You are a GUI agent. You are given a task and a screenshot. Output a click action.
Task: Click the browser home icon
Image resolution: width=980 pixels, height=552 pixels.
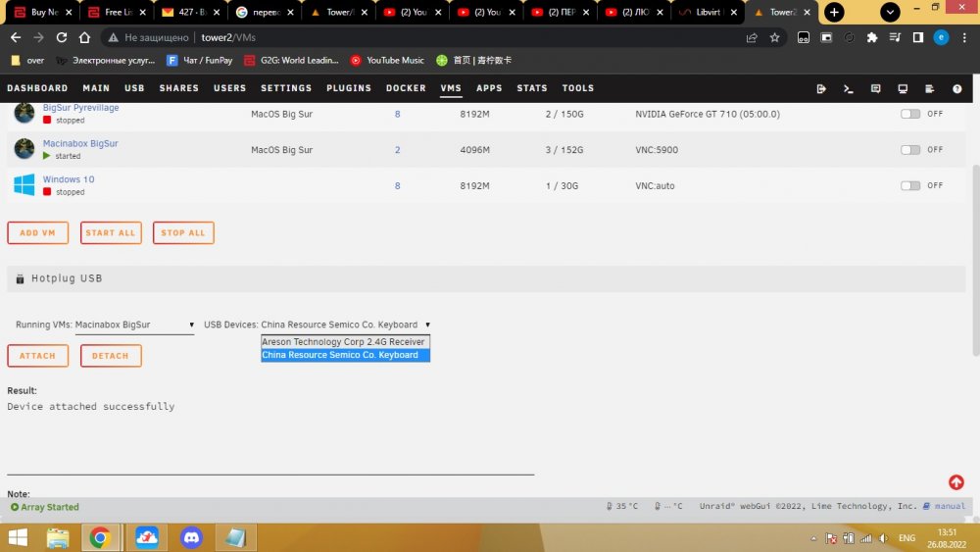tap(84, 37)
